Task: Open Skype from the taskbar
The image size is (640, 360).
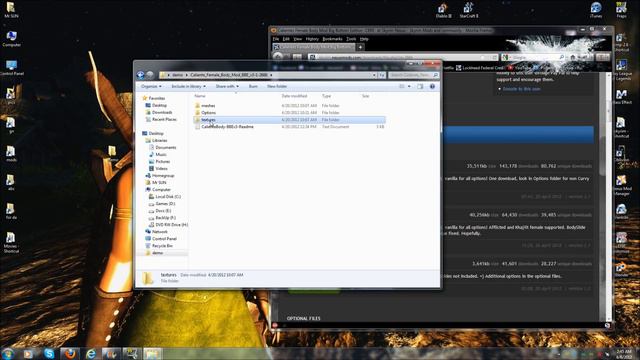Action: (x=49, y=353)
